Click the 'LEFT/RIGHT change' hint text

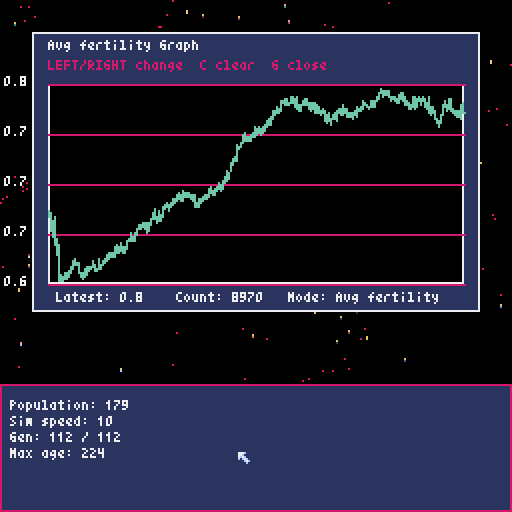[x=115, y=65]
